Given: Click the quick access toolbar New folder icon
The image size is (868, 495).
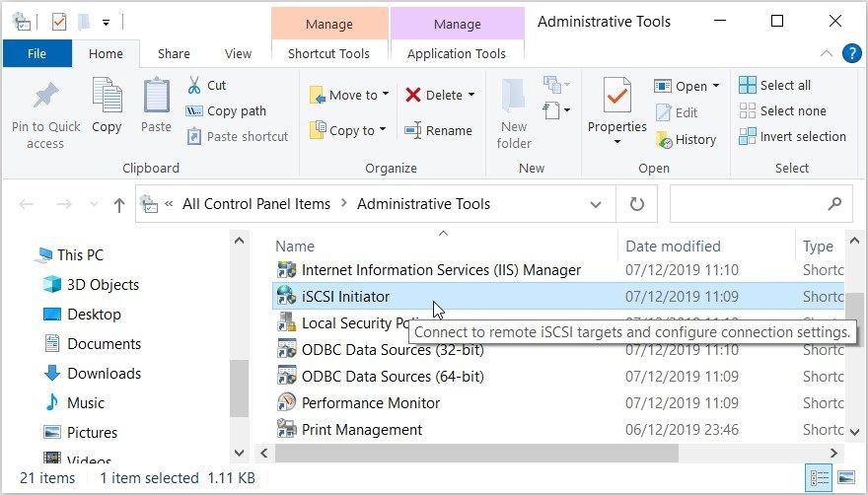Looking at the screenshot, I should click(84, 22).
